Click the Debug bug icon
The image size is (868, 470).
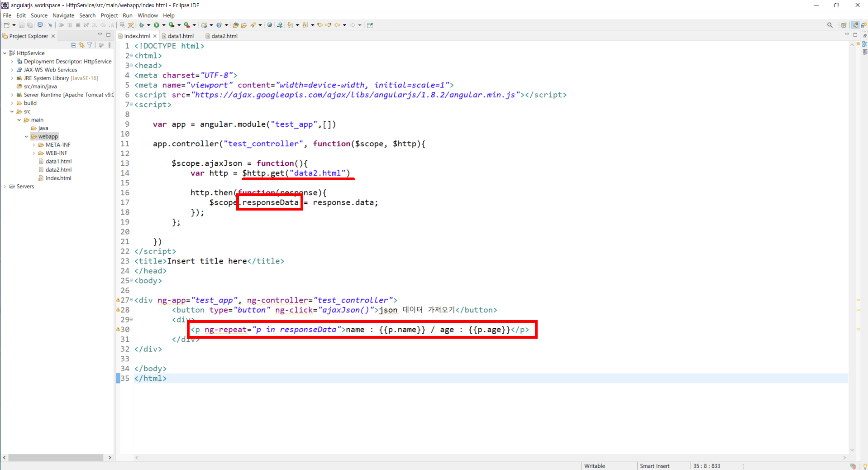142,25
